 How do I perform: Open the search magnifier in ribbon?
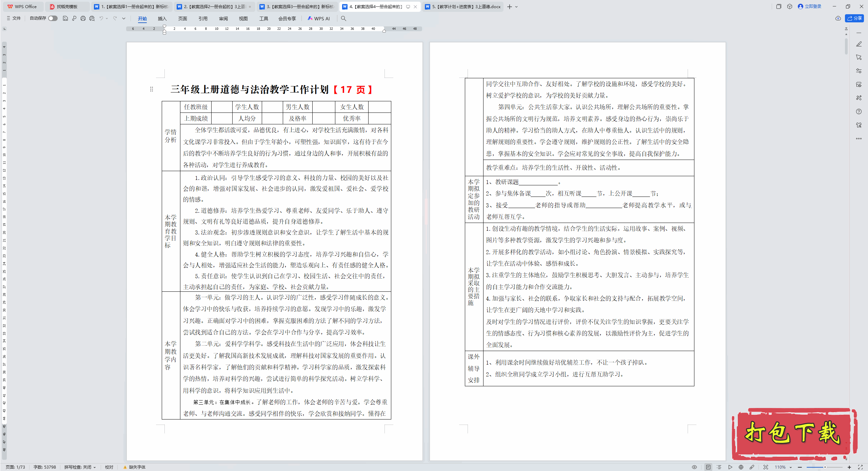tap(343, 18)
